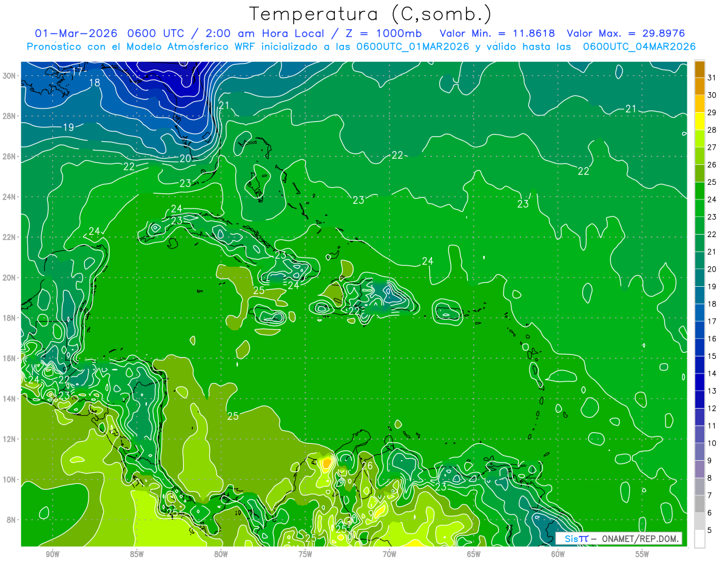Click the 22N latitude axis label
728x562 pixels.
[10, 237]
